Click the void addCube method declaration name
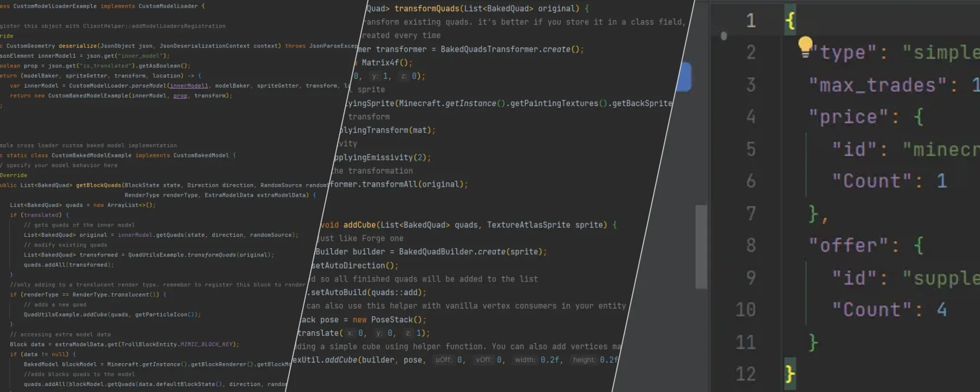Image resolution: width=980 pixels, height=392 pixels. pos(359,225)
